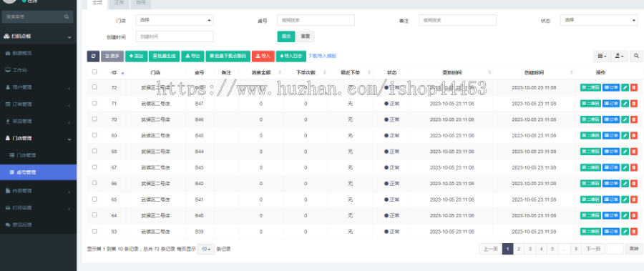Image resolution: width=644 pixels, height=271 pixels.
Task: Open 数据概览 in the sidebar
Action: pos(38,53)
